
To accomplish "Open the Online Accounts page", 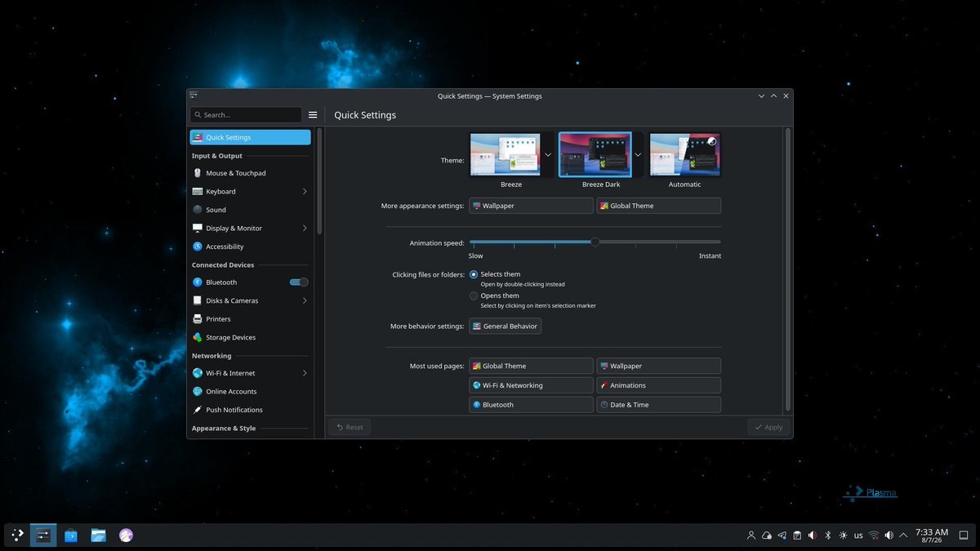I will click(250, 392).
